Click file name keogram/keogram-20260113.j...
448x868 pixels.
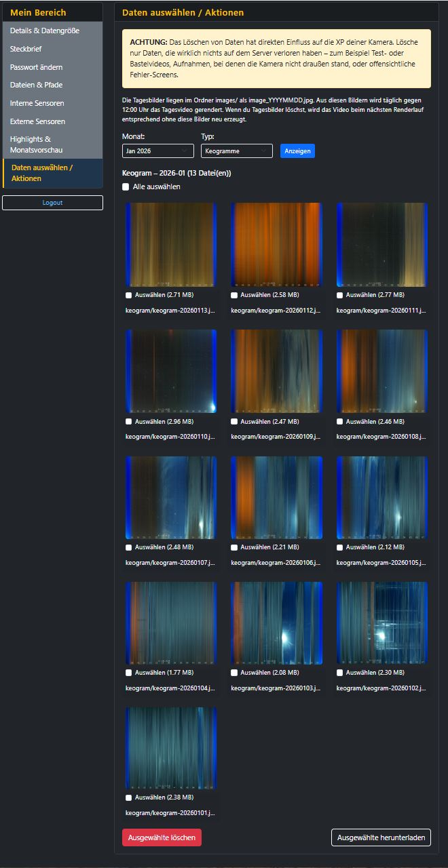pos(170,310)
